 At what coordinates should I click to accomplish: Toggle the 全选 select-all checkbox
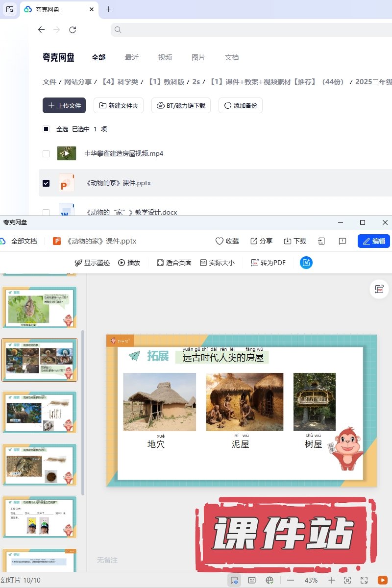pyautogui.click(x=46, y=129)
